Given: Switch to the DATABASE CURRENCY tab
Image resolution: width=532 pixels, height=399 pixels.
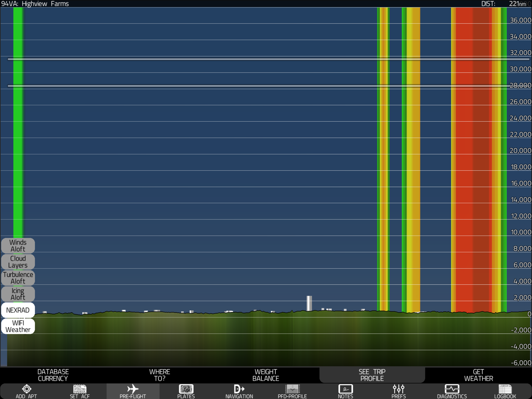Looking at the screenshot, I should click(x=53, y=375).
